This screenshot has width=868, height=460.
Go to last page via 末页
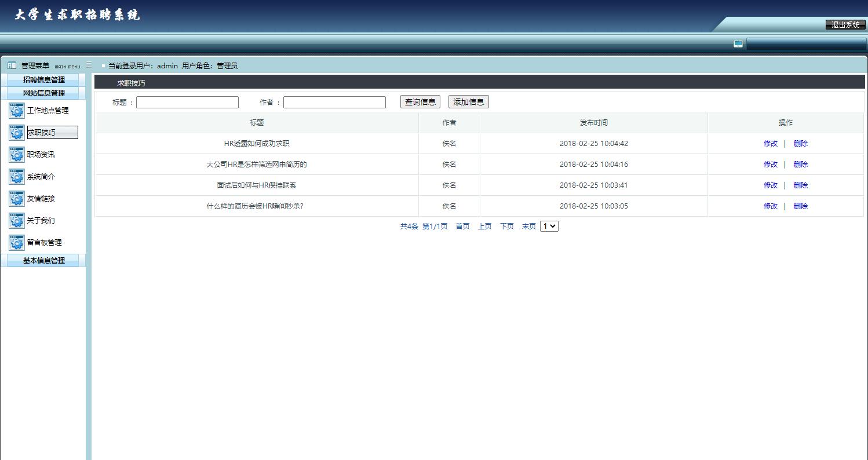click(x=528, y=227)
